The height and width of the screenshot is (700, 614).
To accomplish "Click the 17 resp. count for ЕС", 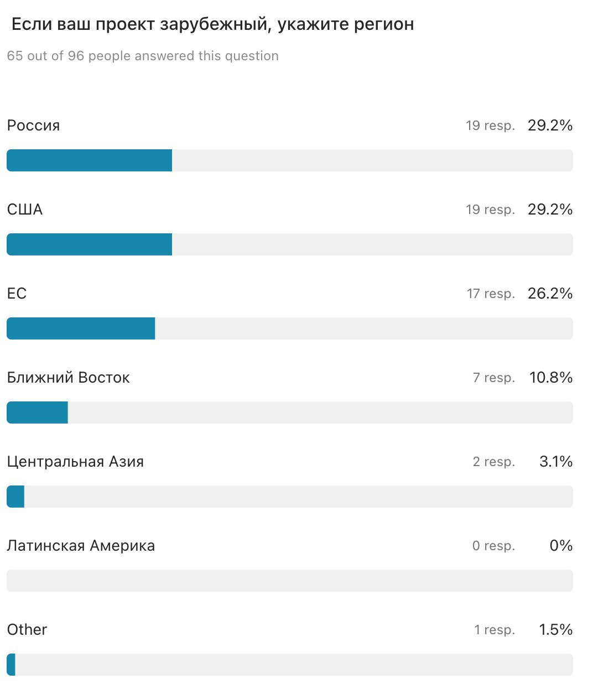I will coord(491,294).
